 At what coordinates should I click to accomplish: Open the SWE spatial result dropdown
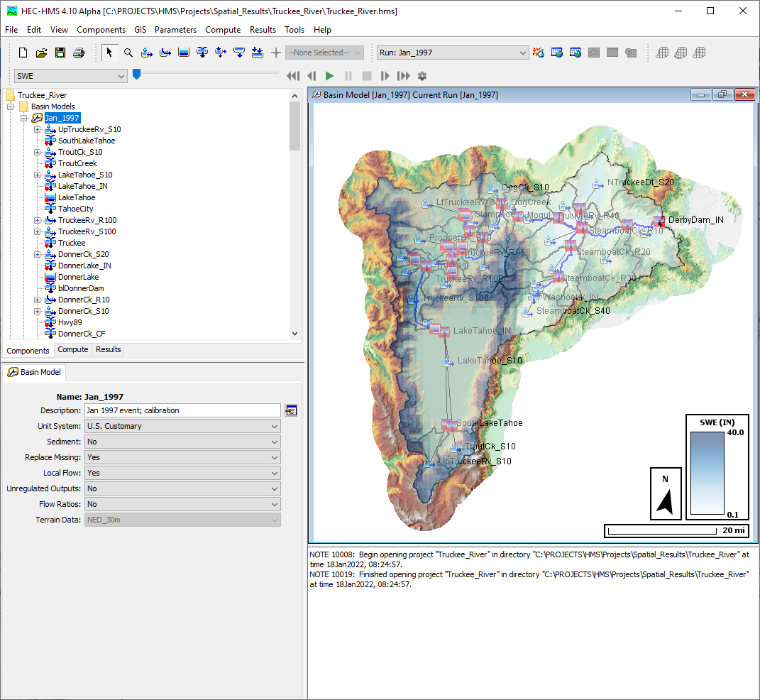point(71,76)
